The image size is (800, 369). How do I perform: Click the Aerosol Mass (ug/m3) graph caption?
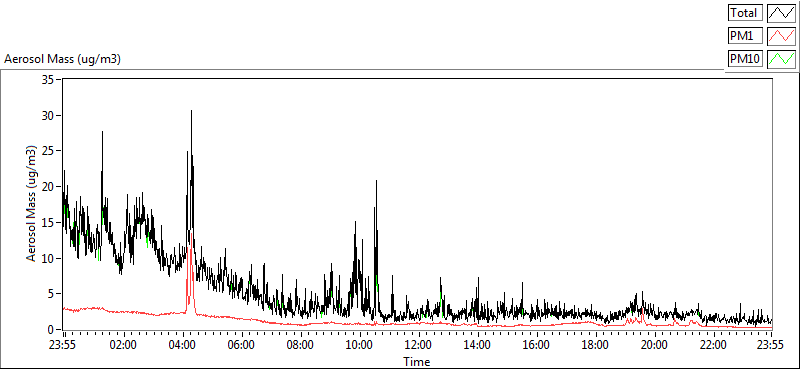point(62,59)
